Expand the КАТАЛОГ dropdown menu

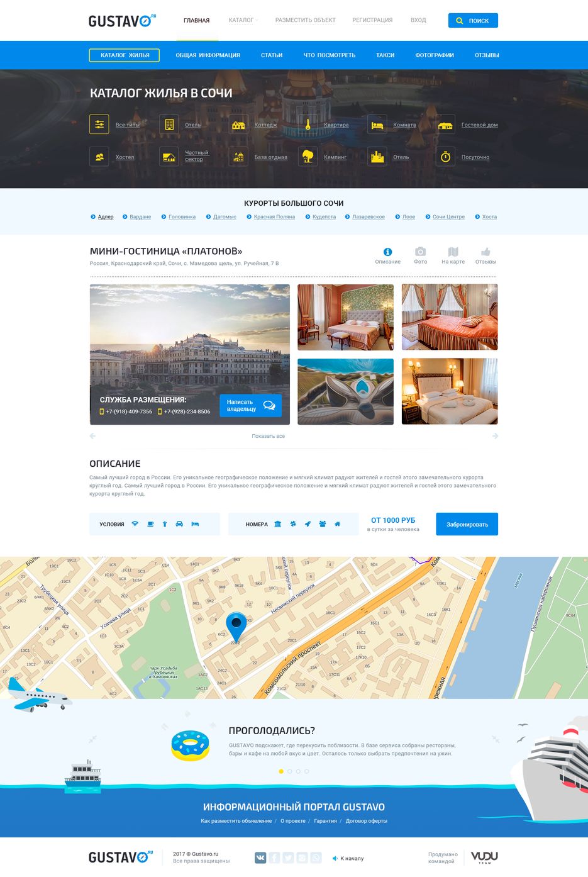coord(243,20)
